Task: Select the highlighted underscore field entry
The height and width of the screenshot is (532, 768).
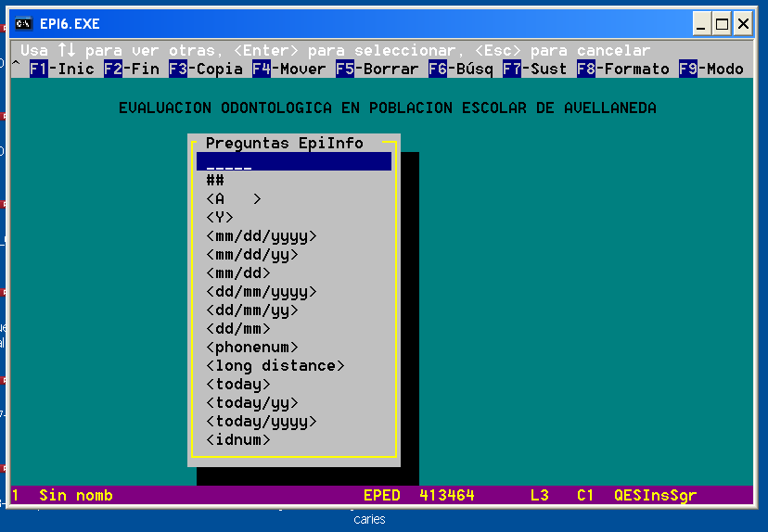Action: (x=294, y=161)
